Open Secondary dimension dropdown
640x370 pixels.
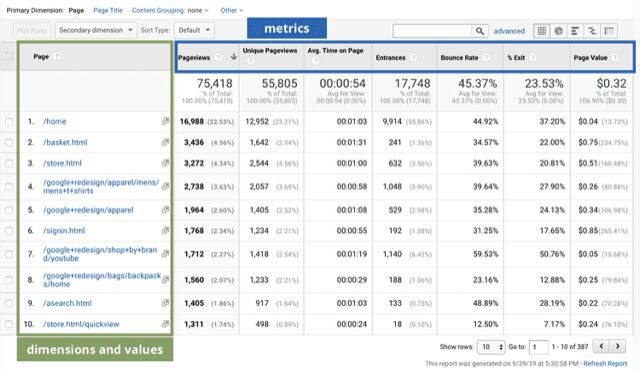coord(96,30)
